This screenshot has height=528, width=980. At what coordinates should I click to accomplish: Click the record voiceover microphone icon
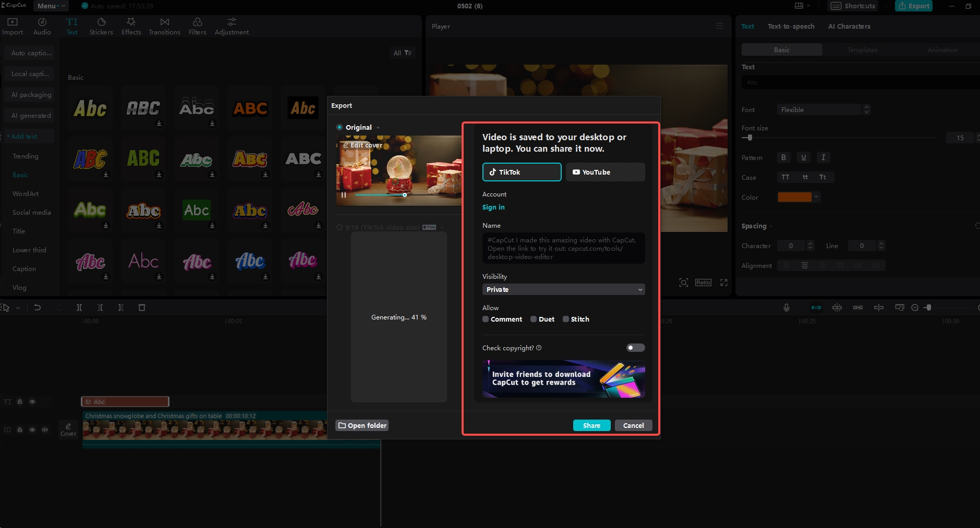click(787, 308)
